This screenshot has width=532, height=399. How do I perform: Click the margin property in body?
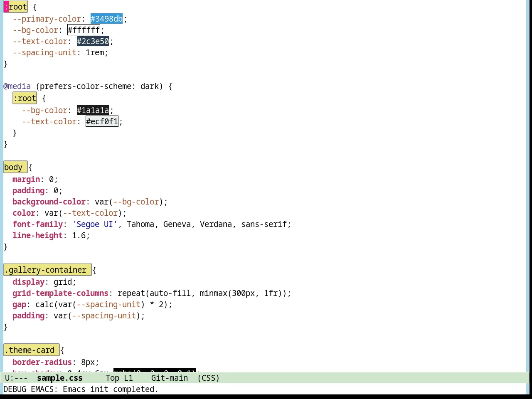click(x=26, y=179)
